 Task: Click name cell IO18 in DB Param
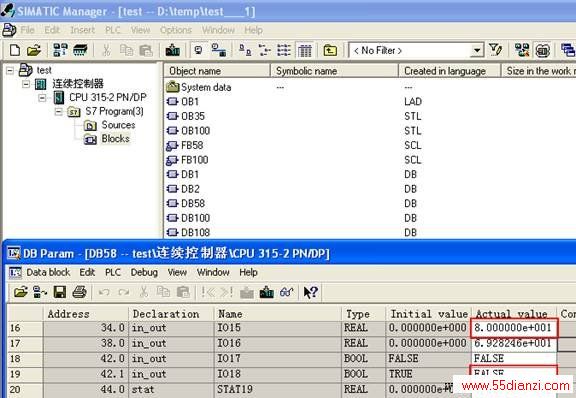pyautogui.click(x=277, y=374)
